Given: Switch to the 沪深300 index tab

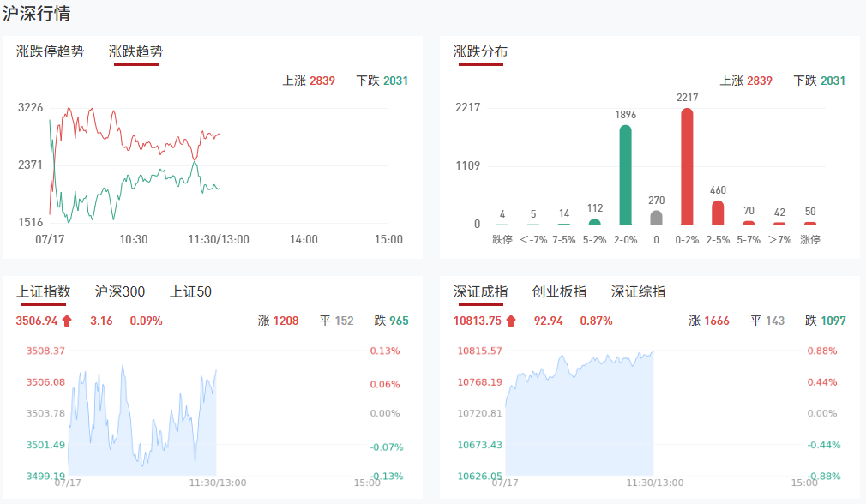Looking at the screenshot, I should coord(120,291).
